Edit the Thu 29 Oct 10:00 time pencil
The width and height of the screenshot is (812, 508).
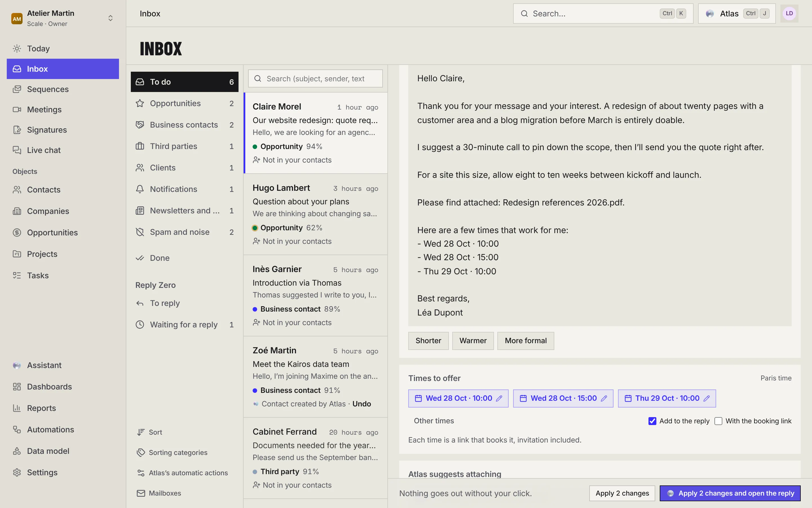click(x=707, y=398)
